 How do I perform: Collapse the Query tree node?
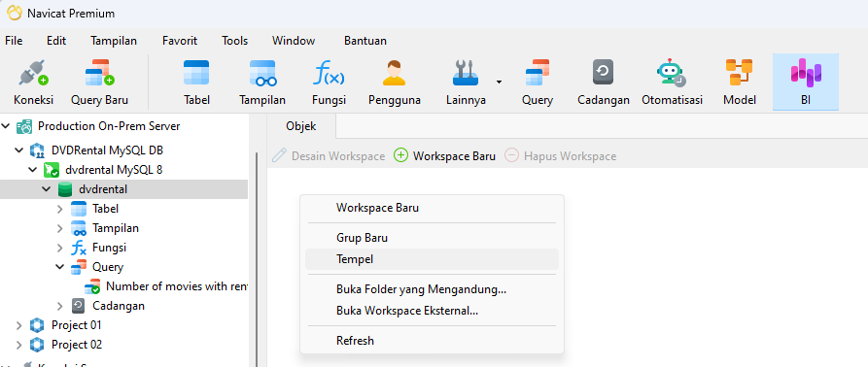point(60,267)
